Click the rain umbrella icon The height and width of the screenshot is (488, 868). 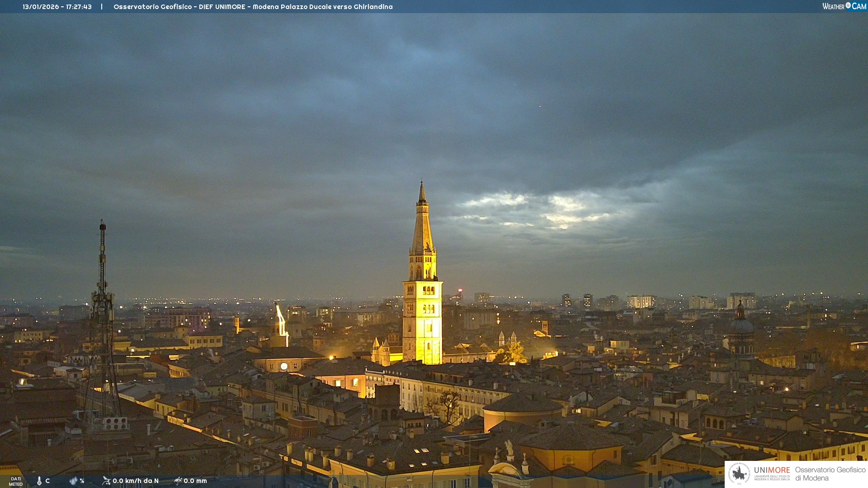point(178,481)
